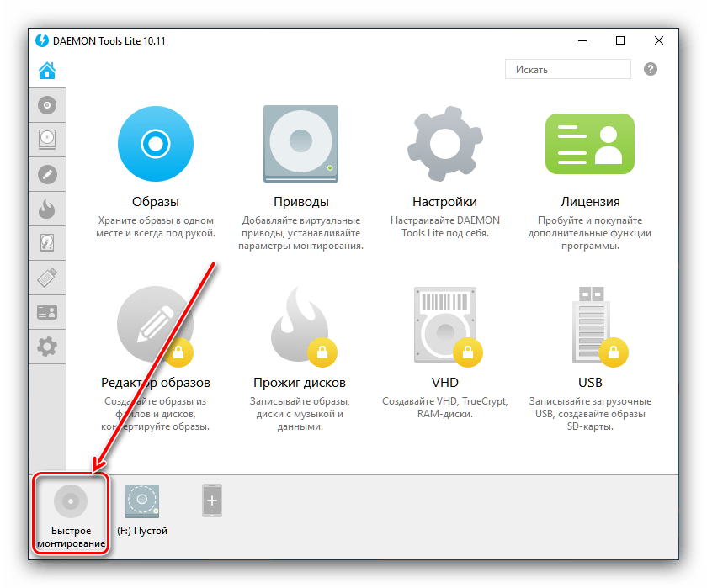Open the Приводы (Drives) tile icon
This screenshot has width=707, height=588.
(300, 144)
